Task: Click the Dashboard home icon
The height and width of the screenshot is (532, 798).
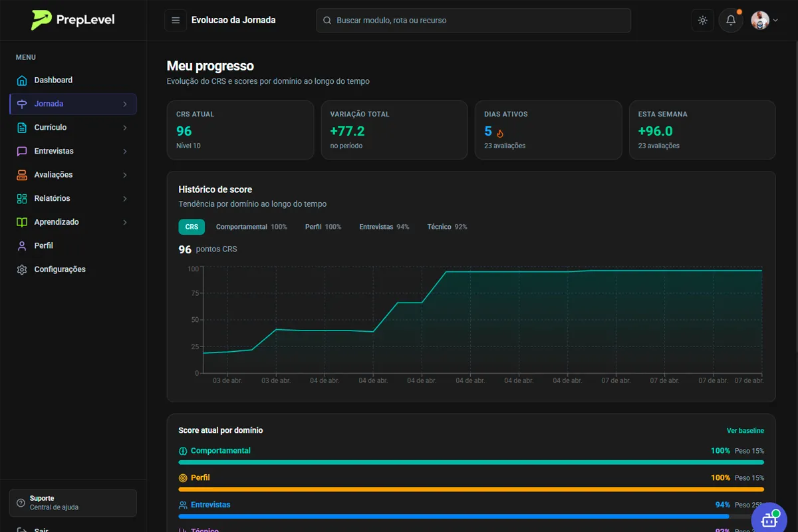Action: (x=22, y=80)
